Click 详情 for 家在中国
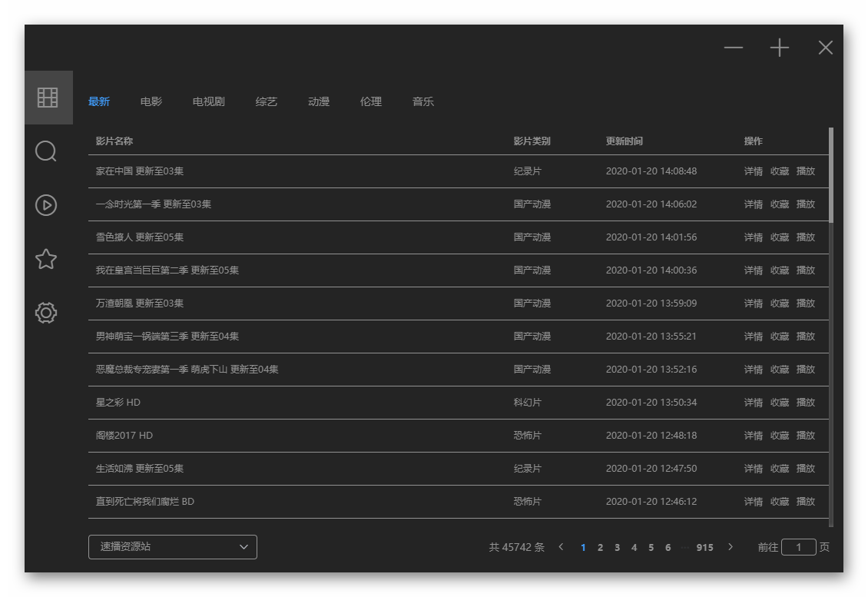The height and width of the screenshot is (597, 868). pyautogui.click(x=753, y=171)
